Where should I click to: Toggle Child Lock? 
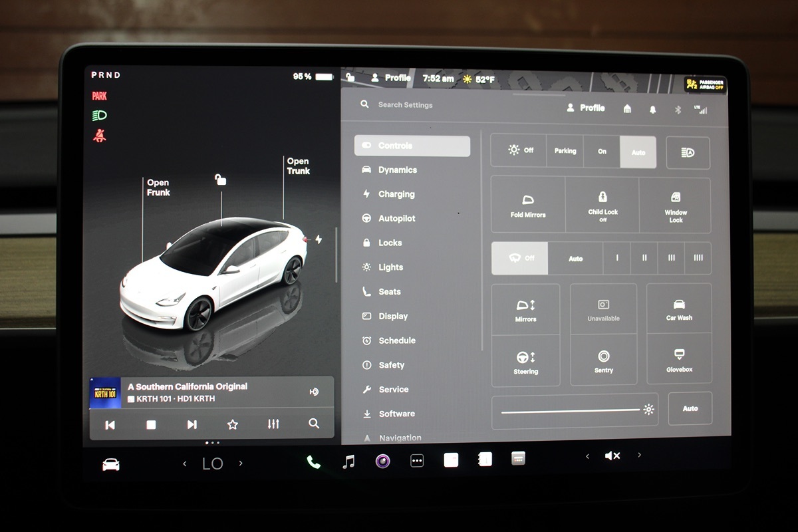tap(602, 205)
